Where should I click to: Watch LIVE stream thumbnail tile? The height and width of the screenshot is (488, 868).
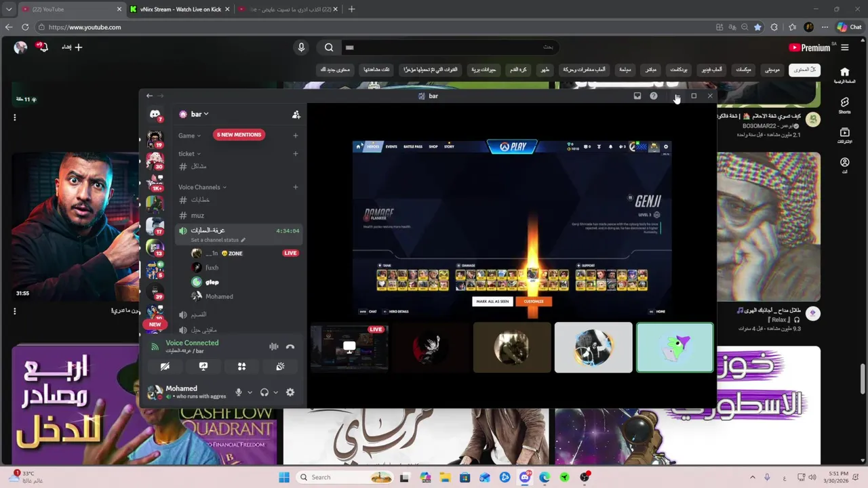point(349,348)
